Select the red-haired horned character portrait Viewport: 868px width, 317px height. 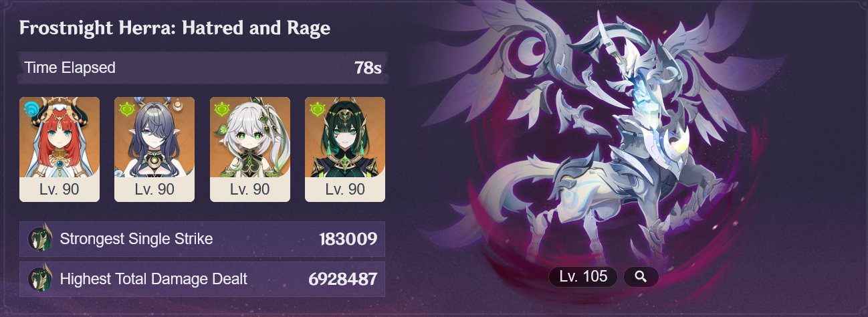click(60, 137)
